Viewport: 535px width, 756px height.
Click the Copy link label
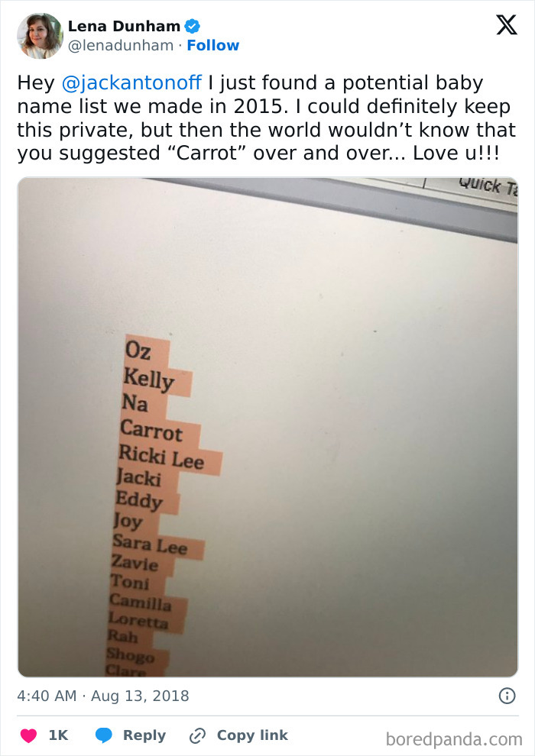[251, 735]
